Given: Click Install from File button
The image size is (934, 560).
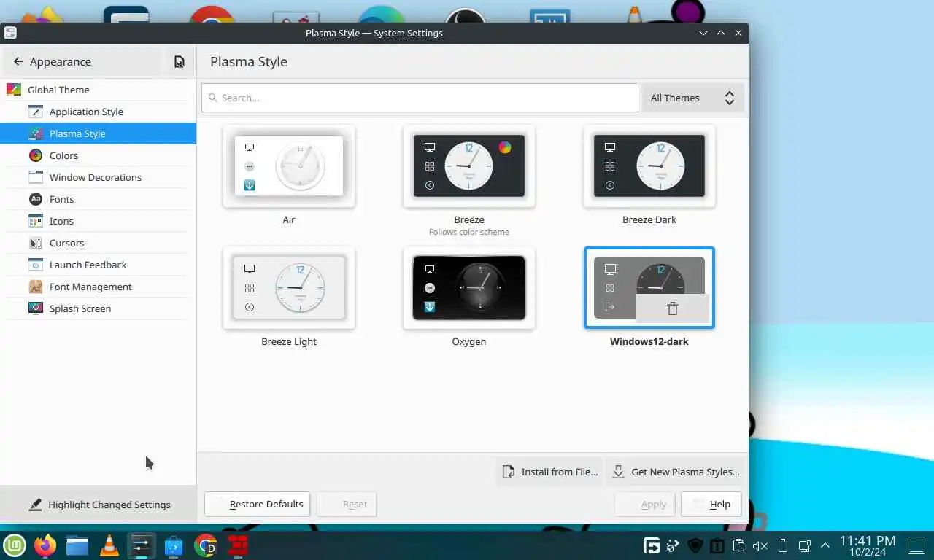Looking at the screenshot, I should 551,472.
